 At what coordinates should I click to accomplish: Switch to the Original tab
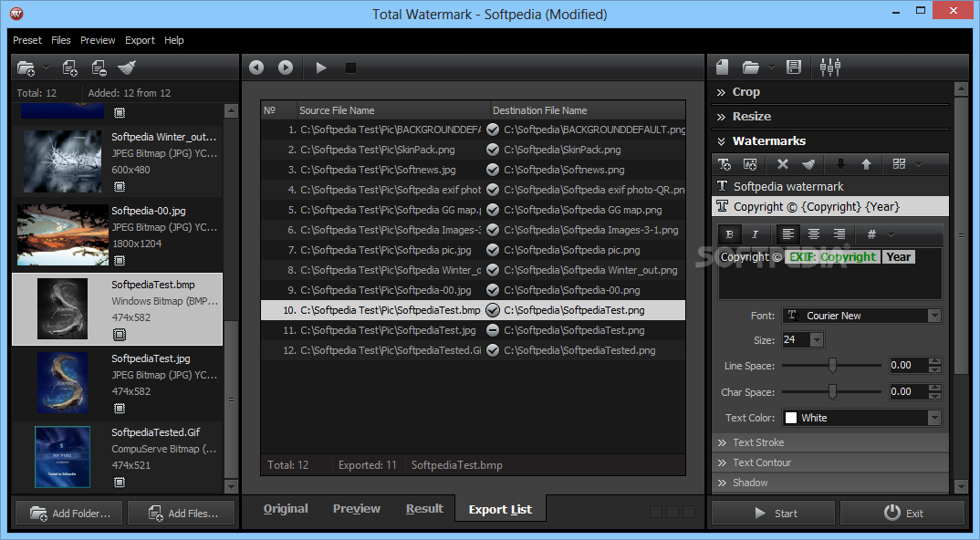(x=286, y=509)
